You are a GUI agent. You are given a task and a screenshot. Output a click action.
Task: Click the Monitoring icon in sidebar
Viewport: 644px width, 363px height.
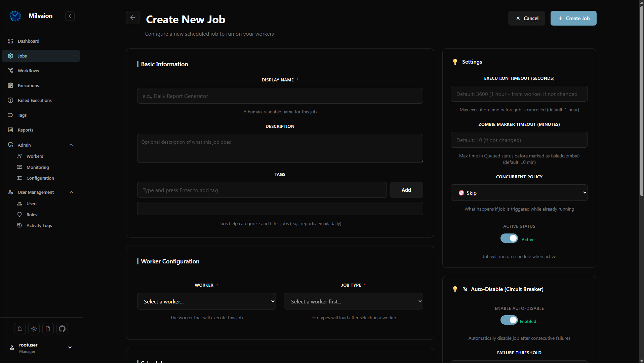coord(19,167)
